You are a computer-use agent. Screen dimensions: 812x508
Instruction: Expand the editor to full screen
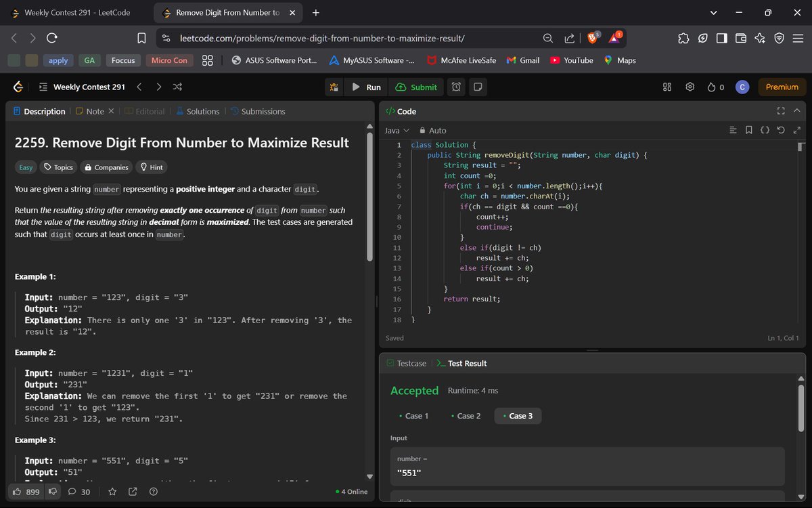tap(796, 130)
